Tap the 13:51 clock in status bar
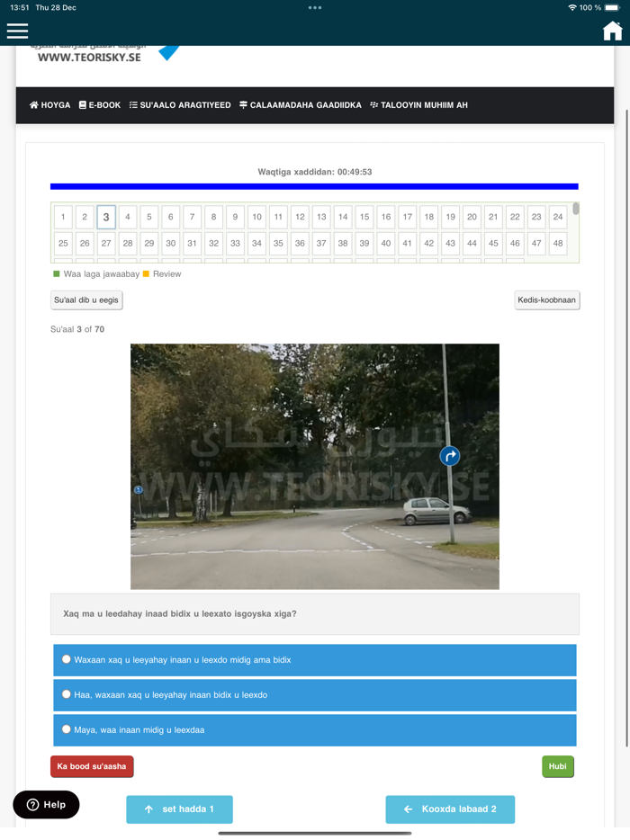Screen dimensions: 630x840 click(x=19, y=7)
